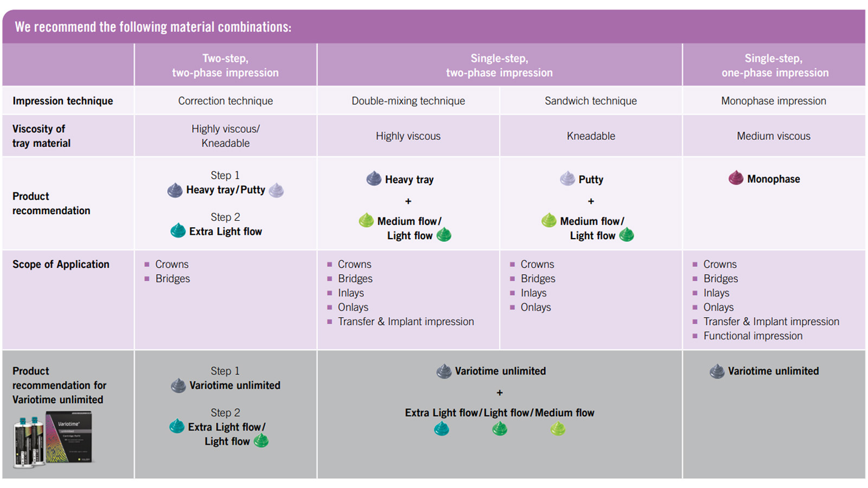Viewport: 868px width, 488px height.
Task: Click the Variotime unlimited blob in the last column
Action: (717, 371)
